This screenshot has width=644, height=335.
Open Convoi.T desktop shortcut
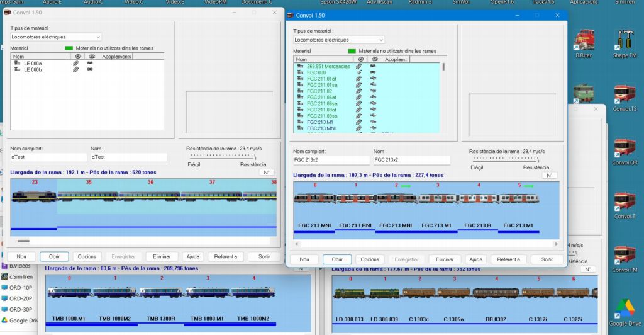[x=625, y=205]
